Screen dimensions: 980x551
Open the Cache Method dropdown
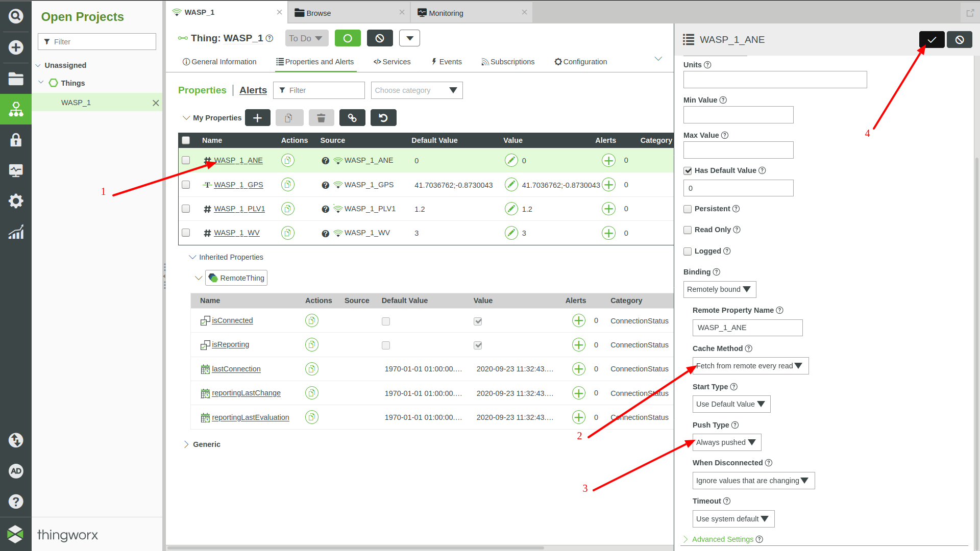coord(750,366)
